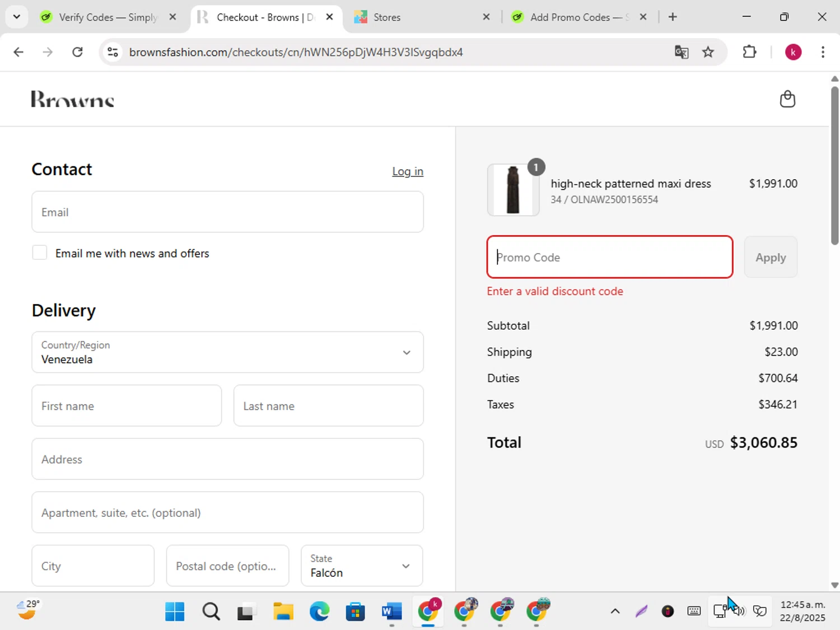The image size is (840, 630).
Task: Close the Add Promo Codes tab
Action: (x=643, y=17)
